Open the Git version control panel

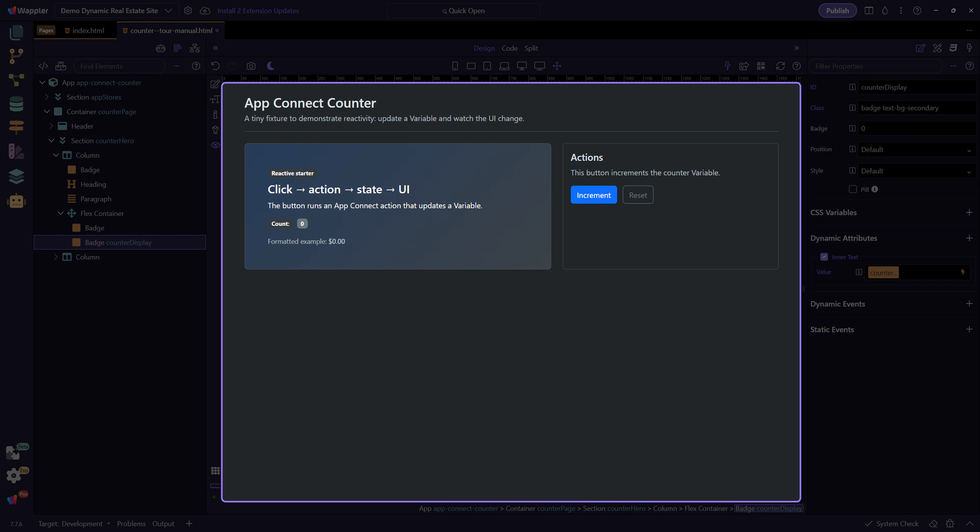click(16, 55)
